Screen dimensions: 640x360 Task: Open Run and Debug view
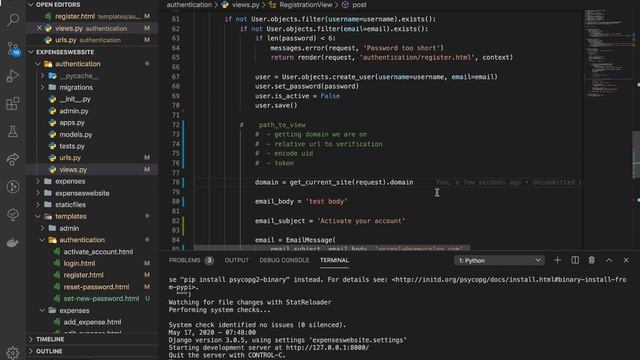coord(13,76)
